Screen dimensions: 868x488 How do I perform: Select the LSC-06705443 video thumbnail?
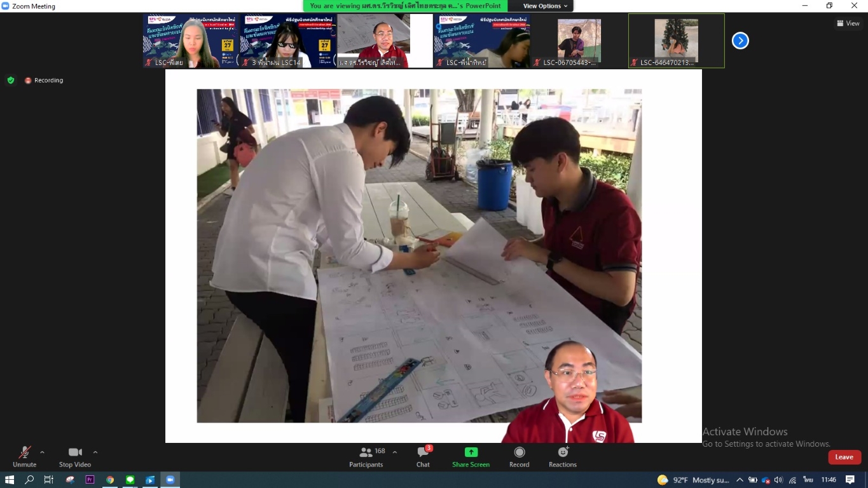(579, 41)
